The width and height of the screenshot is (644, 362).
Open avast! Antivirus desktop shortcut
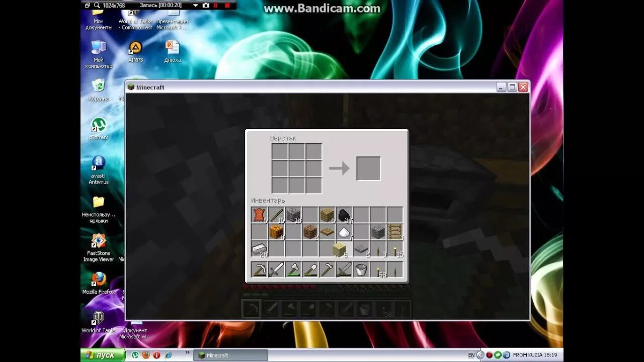(99, 170)
